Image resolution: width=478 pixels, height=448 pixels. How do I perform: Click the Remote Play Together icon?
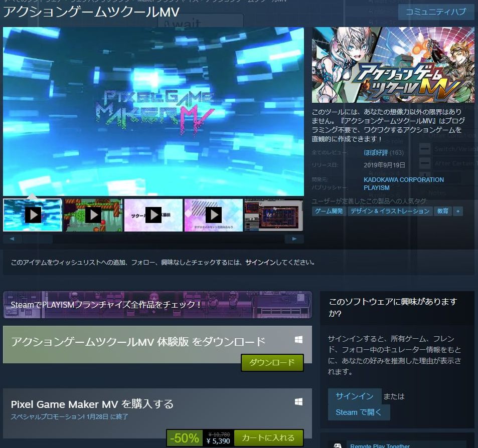338,445
